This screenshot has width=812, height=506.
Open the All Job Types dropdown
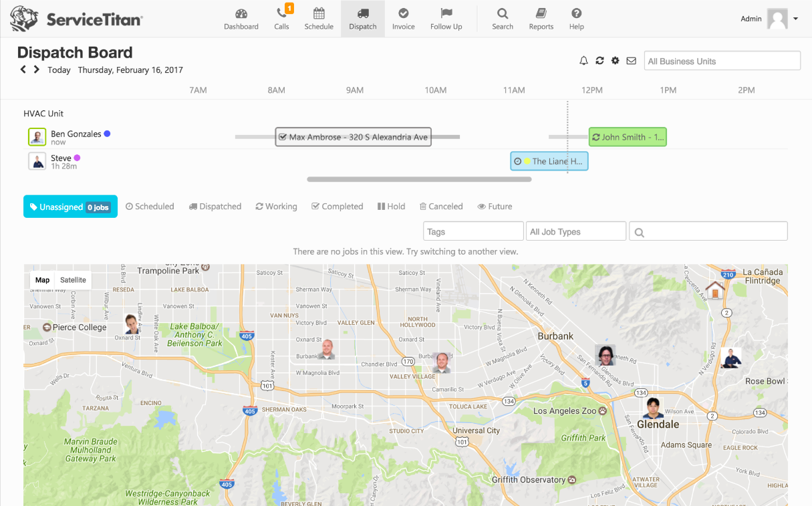576,231
